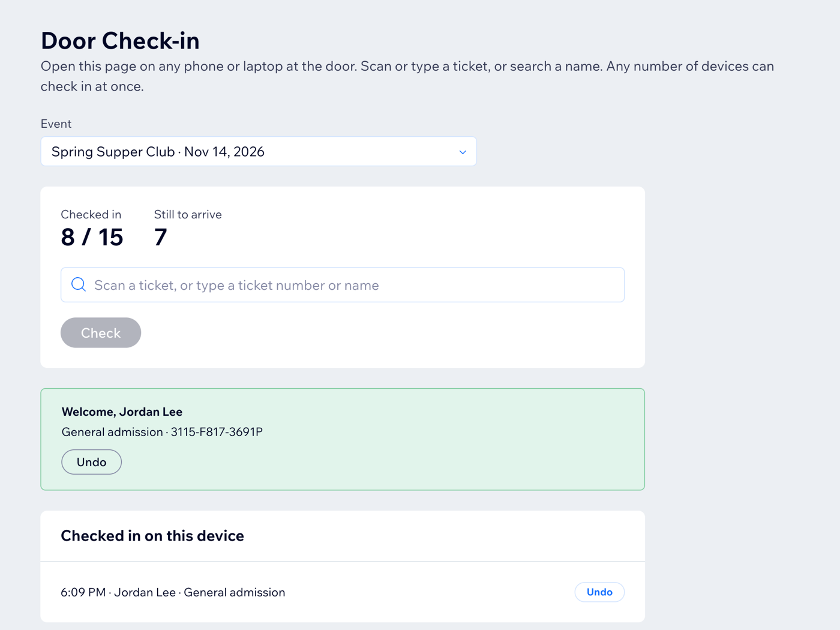This screenshot has width=840, height=630.
Task: Select the Still to arrive number 7
Action: (x=160, y=237)
